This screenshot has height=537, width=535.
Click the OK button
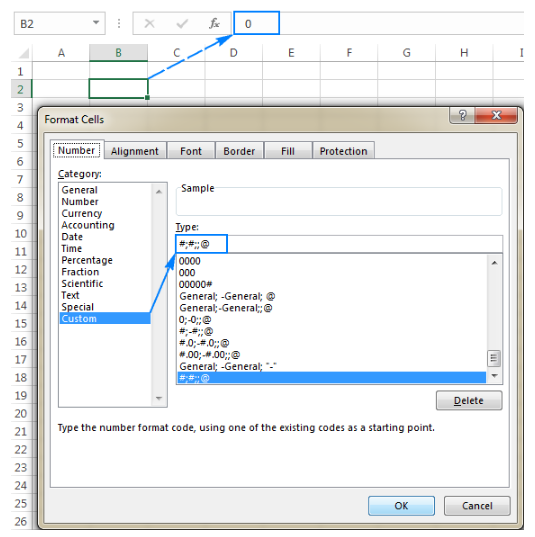401,505
